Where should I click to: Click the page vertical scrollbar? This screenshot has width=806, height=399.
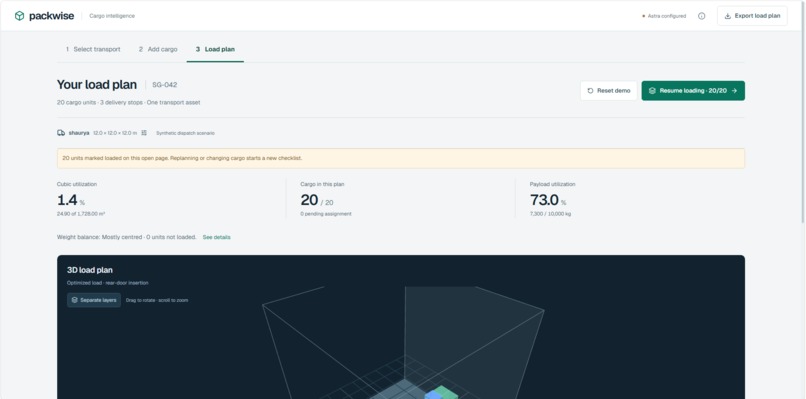click(802, 113)
